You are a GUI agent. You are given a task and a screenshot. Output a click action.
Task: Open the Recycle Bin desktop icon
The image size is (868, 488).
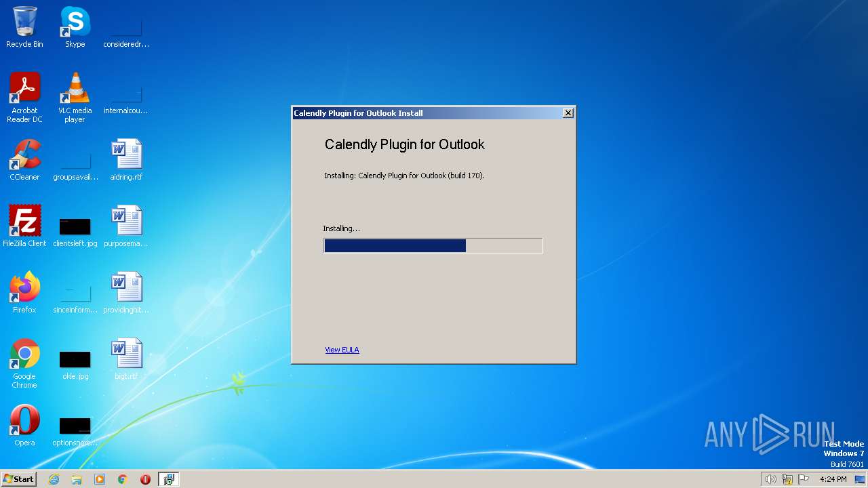click(24, 27)
